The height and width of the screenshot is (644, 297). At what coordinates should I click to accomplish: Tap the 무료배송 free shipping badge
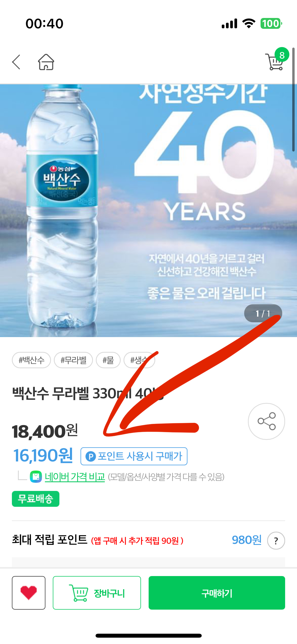[x=36, y=499]
